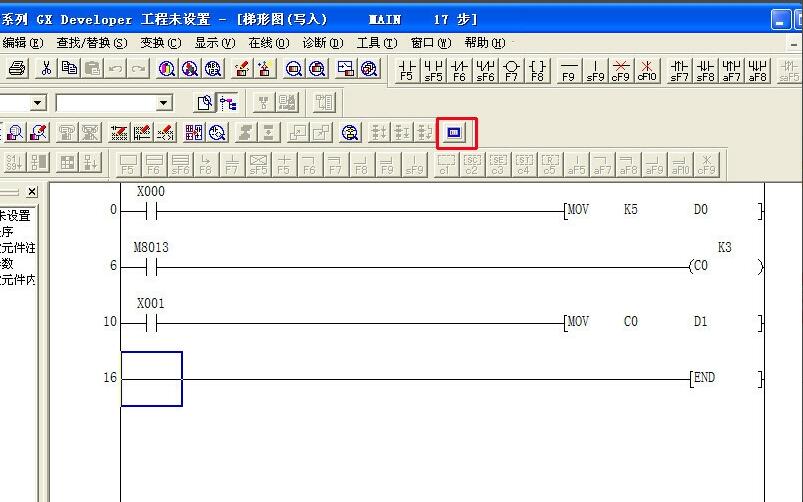Delete a vertical line with cF10
803x502 pixels.
click(647, 69)
